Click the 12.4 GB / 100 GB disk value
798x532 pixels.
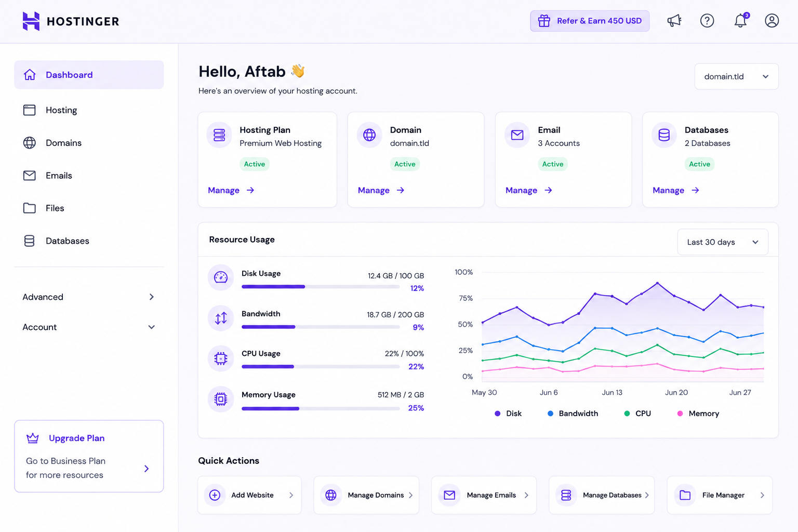[x=396, y=276]
